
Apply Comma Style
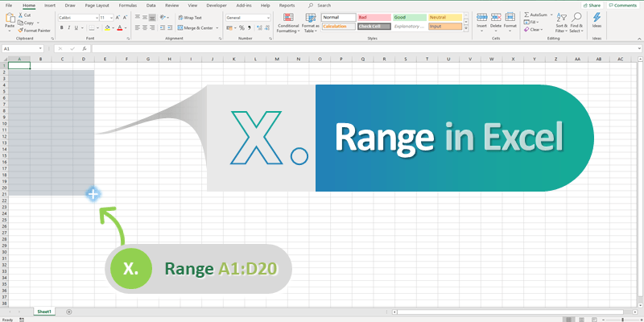[249, 28]
